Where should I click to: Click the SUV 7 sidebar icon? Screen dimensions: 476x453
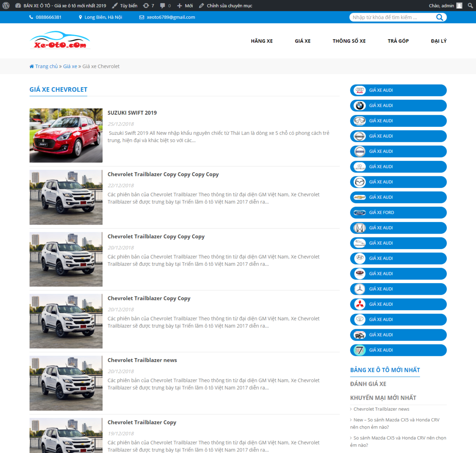pos(360,350)
